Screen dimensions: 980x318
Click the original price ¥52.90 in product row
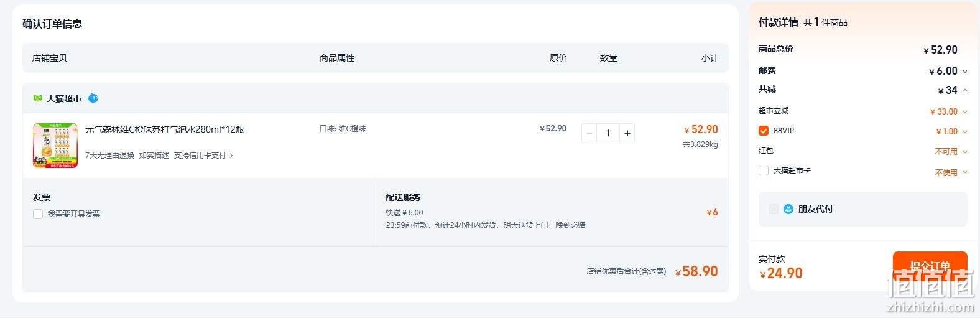(x=553, y=129)
